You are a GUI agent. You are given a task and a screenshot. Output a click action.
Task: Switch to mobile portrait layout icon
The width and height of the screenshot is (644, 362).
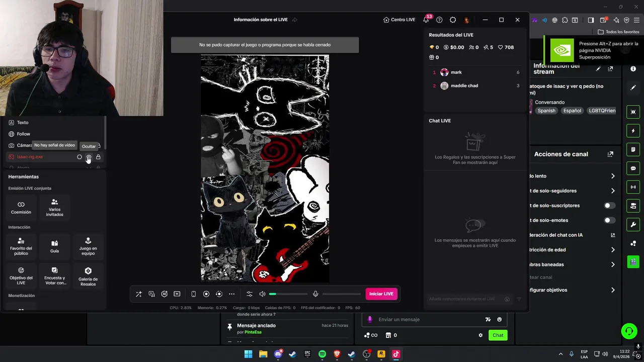pos(193,294)
